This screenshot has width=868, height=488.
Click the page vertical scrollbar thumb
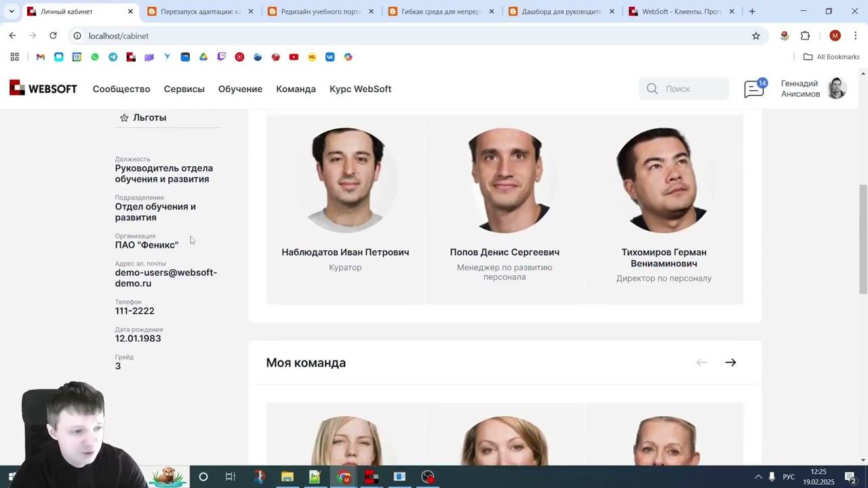[x=863, y=239]
